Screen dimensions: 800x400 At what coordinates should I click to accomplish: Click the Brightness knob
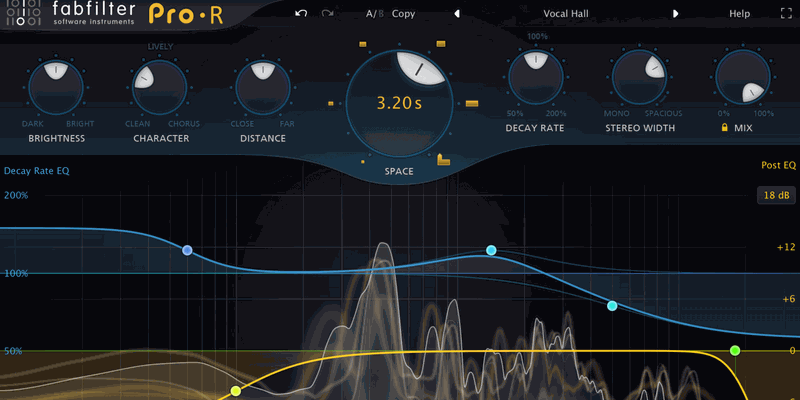click(56, 87)
